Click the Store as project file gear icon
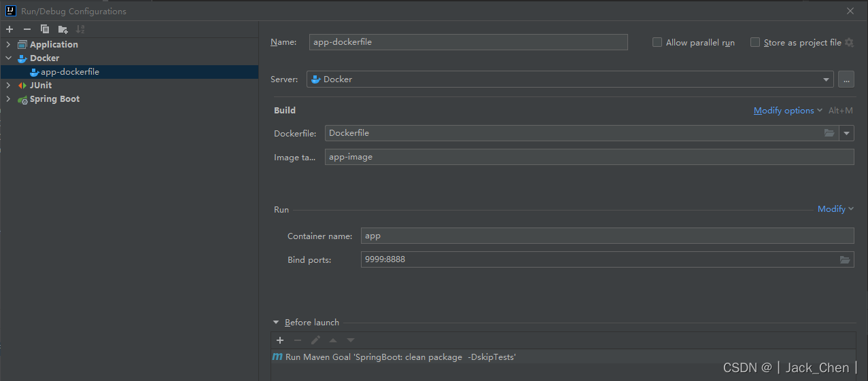The width and height of the screenshot is (868, 381). [849, 43]
